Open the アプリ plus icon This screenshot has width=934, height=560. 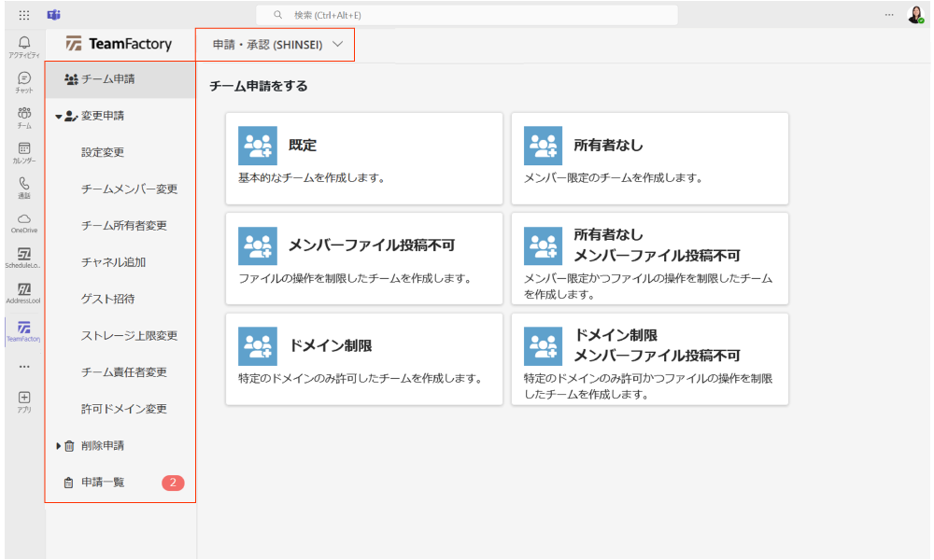coord(24,399)
